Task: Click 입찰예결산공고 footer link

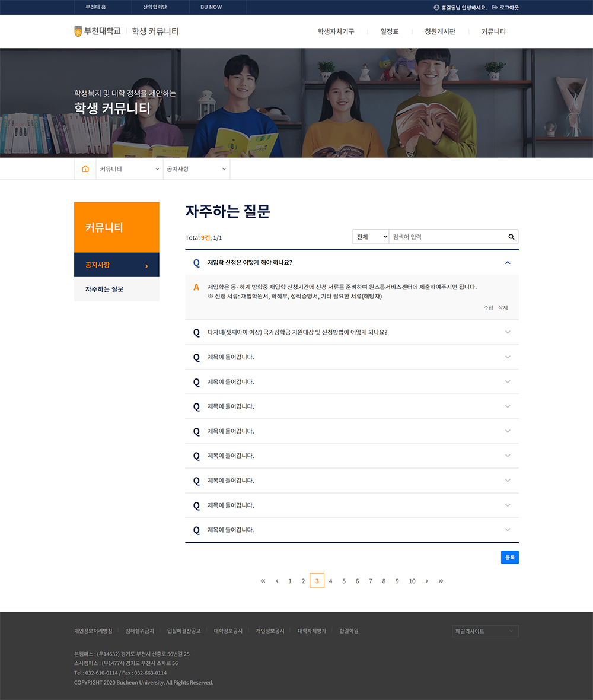Action: pos(184,631)
